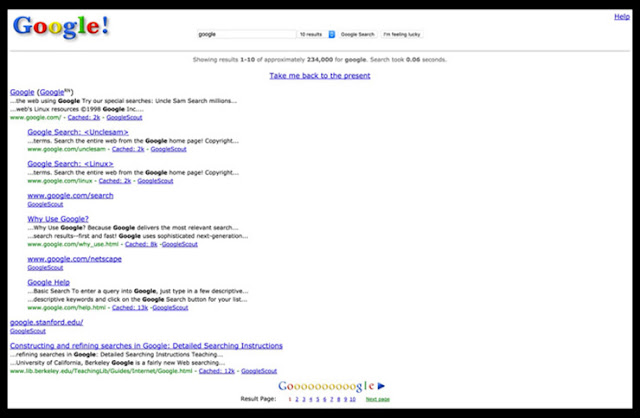Click the www.google.com/why_use.html URL text

[x=73, y=244]
